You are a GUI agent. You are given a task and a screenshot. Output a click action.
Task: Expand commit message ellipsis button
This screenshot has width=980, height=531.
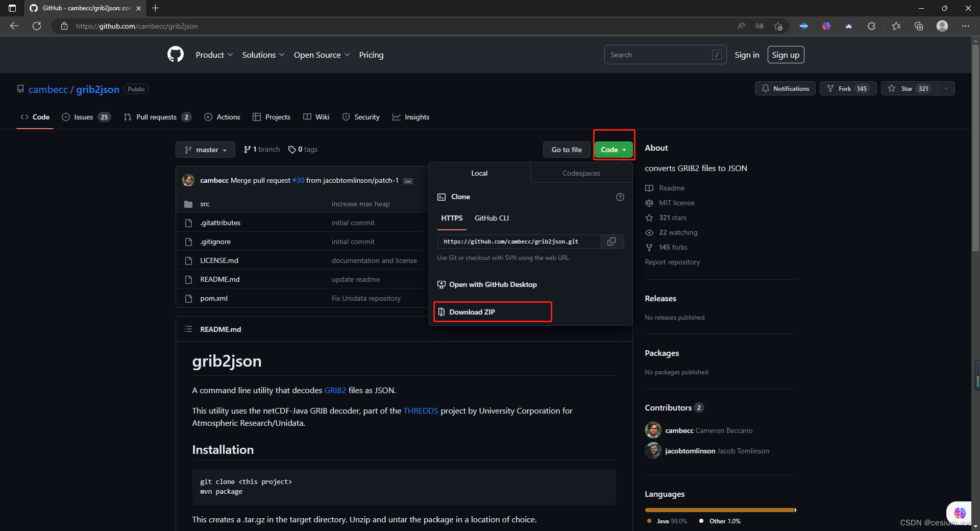click(x=408, y=181)
